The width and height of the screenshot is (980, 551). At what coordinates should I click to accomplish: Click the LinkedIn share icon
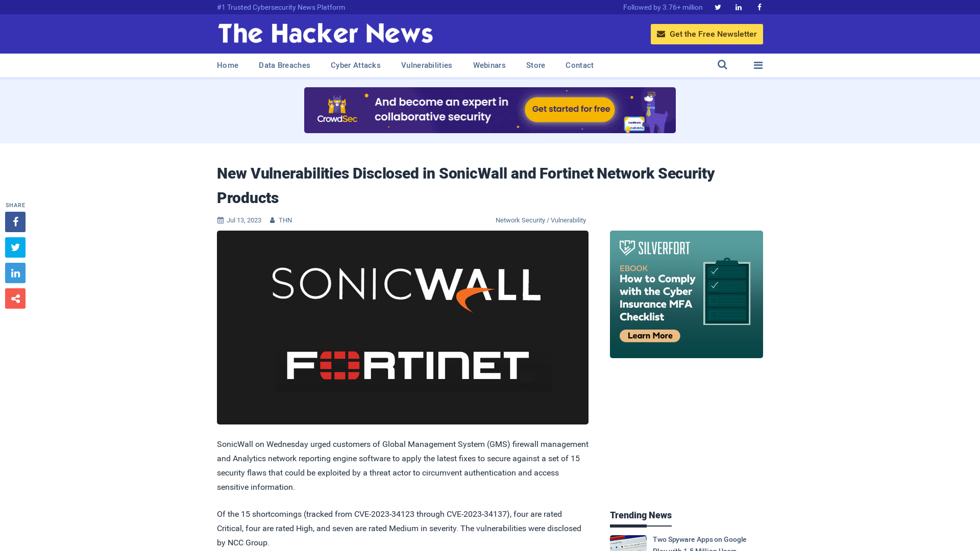coord(15,272)
